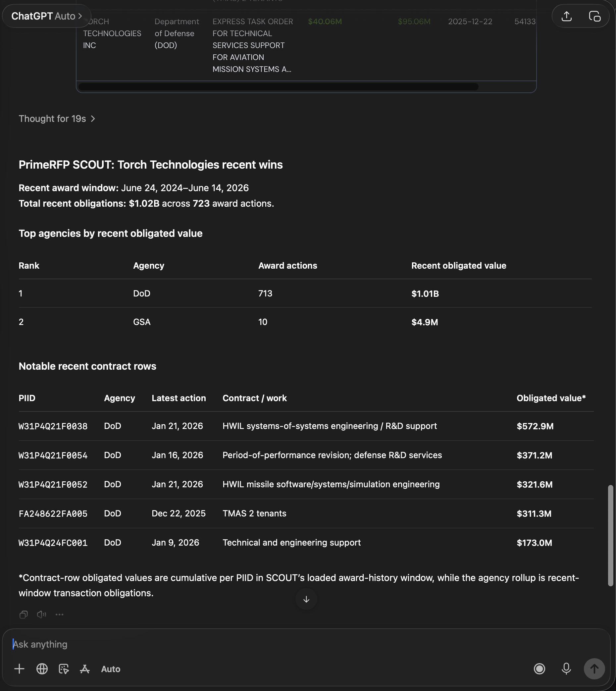Click the PrimeRFP SCOUT heading
The image size is (616, 691).
tap(151, 165)
